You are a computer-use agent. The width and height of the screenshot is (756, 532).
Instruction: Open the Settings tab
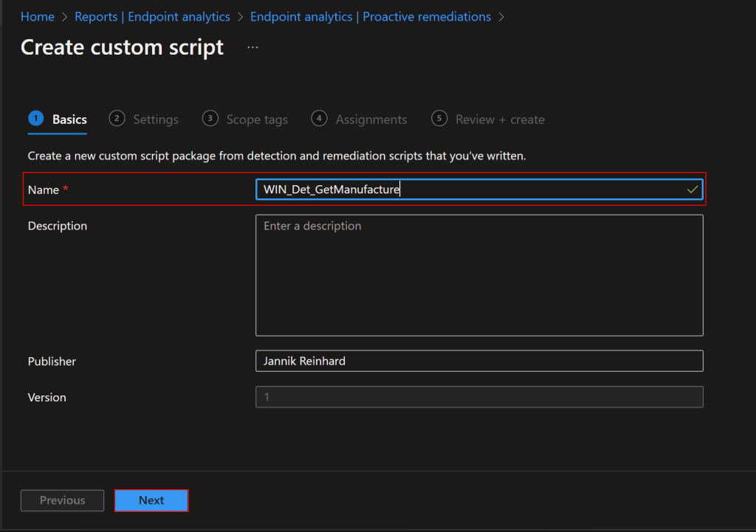coord(155,120)
